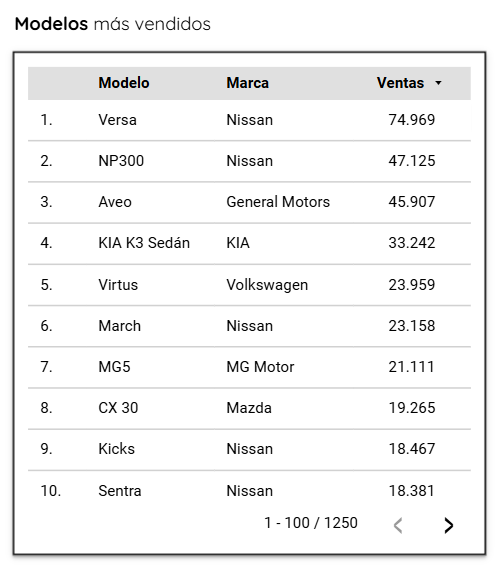Go to next page of results
499x574 pixels.
pyautogui.click(x=448, y=525)
